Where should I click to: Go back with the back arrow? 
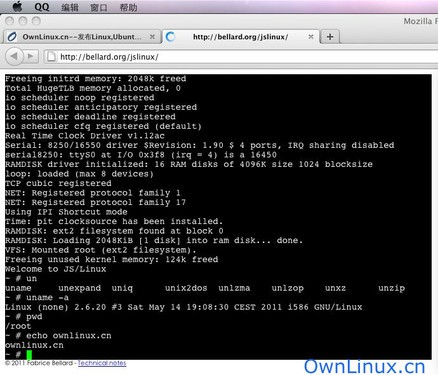tap(14, 56)
